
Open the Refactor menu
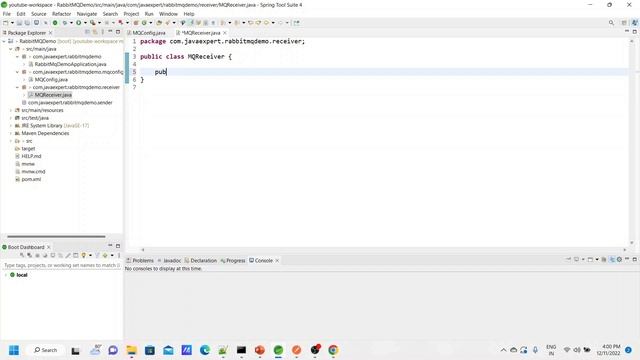(x=62, y=14)
